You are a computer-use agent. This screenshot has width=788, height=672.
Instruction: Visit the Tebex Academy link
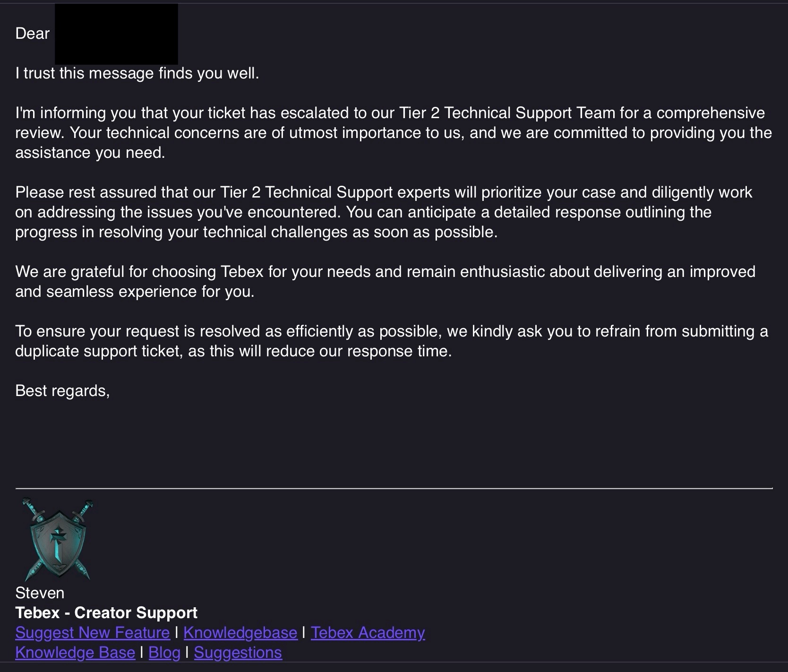point(368,632)
